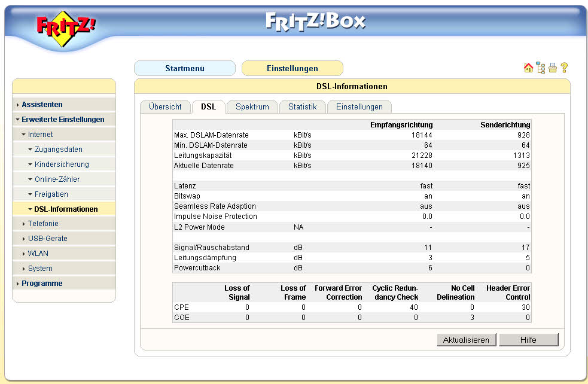Open System in the sidebar
Image resolution: width=588 pixels, height=384 pixels.
tap(40, 269)
